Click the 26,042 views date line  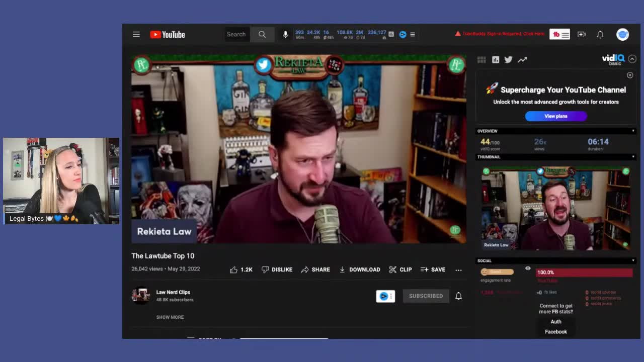166,269
